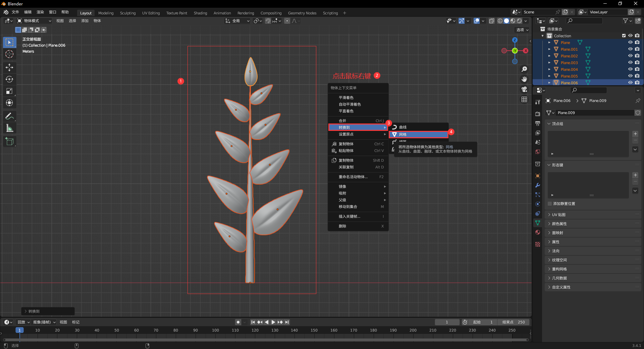Screen dimensions: 644x349
Task: Select the Move tool in the left toolbar
Action: point(9,67)
